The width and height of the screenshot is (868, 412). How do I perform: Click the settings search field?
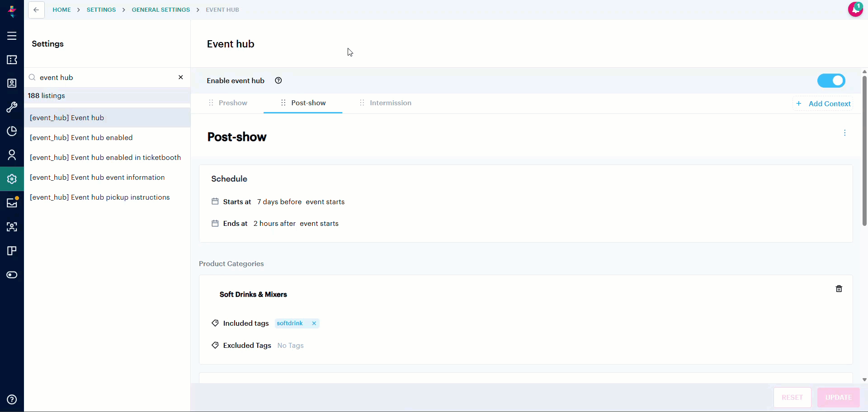click(107, 77)
